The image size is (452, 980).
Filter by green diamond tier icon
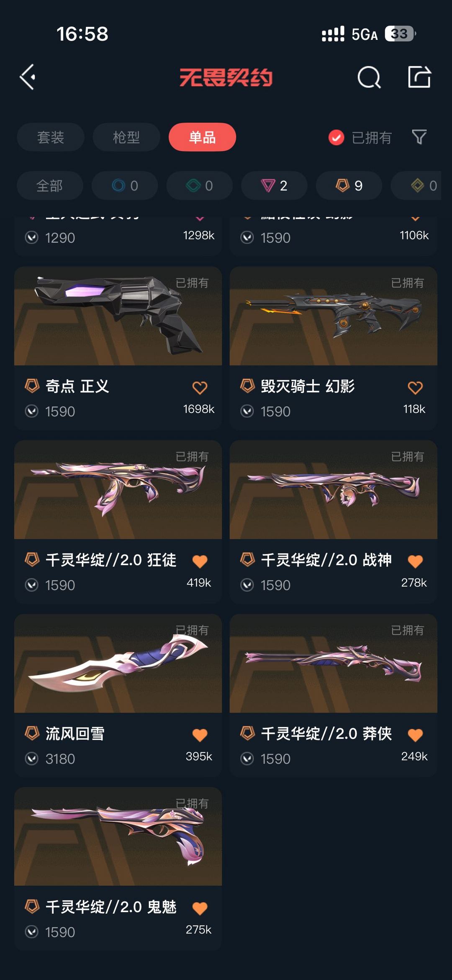tap(200, 185)
